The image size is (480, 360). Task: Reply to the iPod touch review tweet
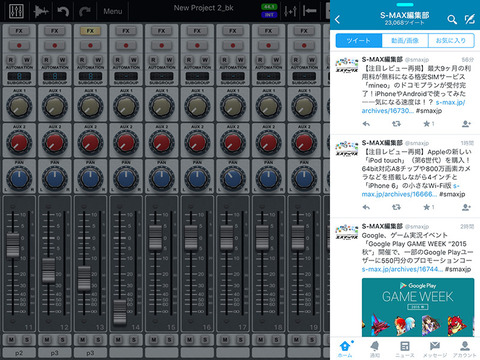[366, 207]
